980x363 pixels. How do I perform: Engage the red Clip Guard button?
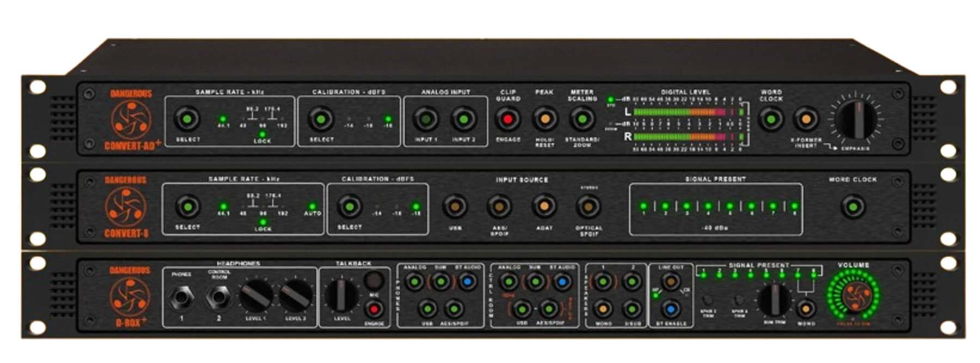coord(507,119)
